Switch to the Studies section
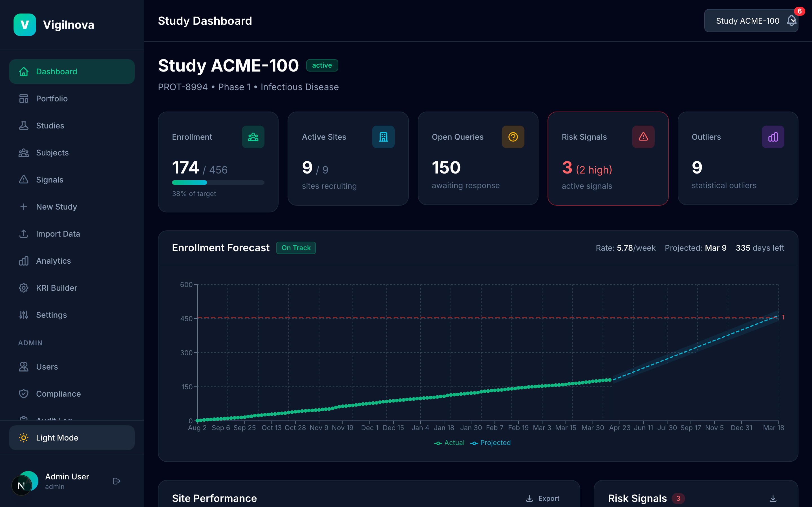Viewport: 812px width, 507px height. click(x=50, y=125)
